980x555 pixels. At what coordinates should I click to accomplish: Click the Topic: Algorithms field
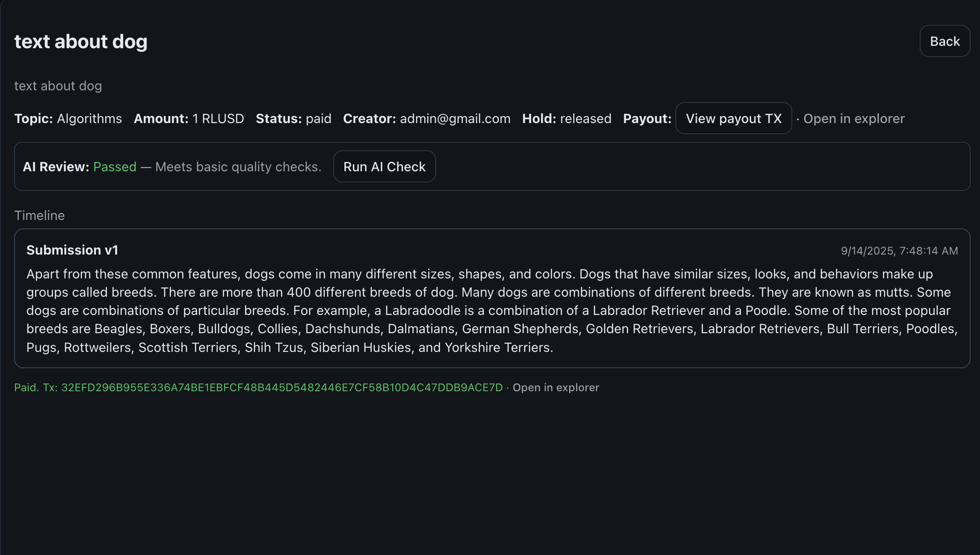(x=68, y=118)
